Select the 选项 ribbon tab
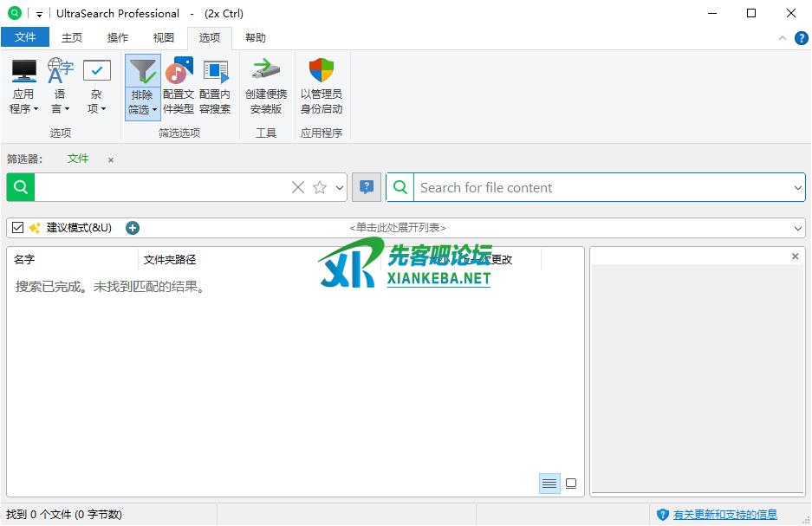The height and width of the screenshot is (526, 812). coord(209,38)
